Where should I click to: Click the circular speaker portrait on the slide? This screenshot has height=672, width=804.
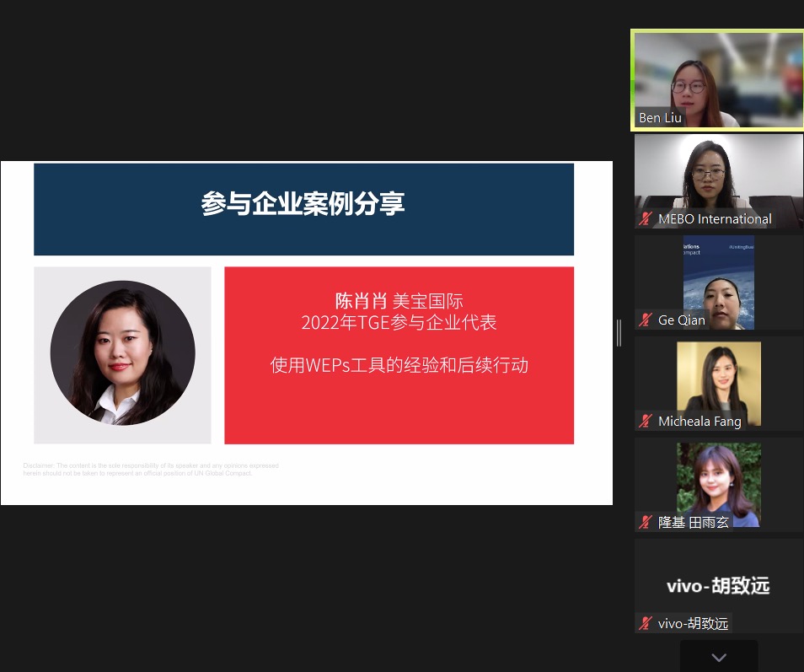click(123, 353)
